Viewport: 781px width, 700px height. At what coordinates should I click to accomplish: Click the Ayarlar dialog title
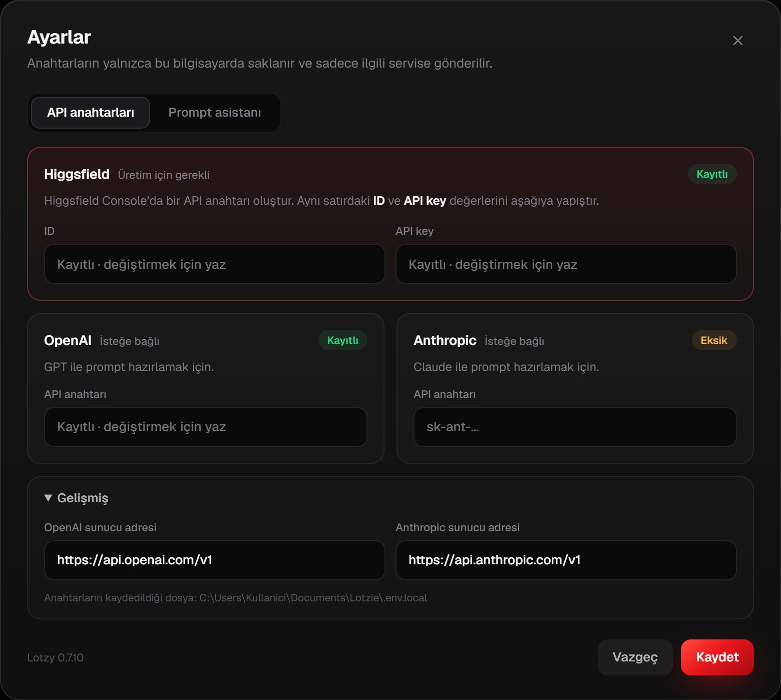pos(59,38)
